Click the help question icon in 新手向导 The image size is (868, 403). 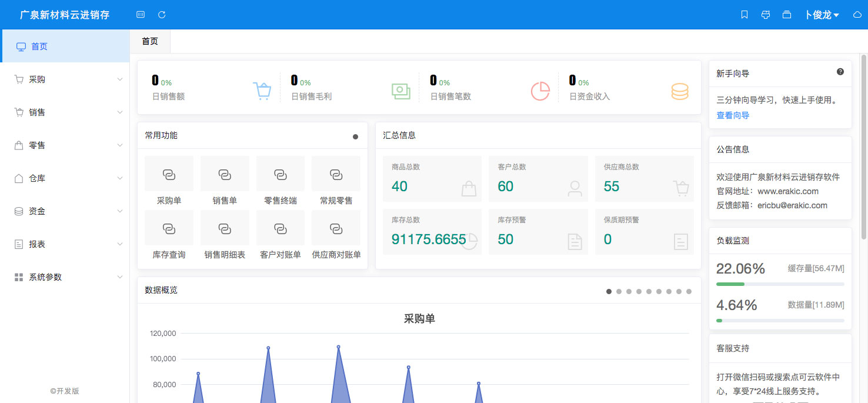click(840, 72)
